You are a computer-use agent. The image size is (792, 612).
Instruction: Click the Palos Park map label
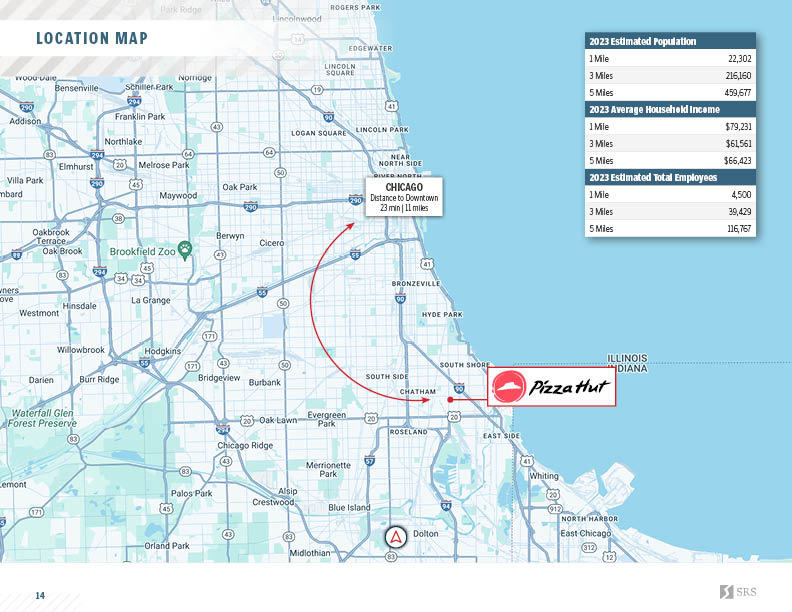(x=191, y=493)
